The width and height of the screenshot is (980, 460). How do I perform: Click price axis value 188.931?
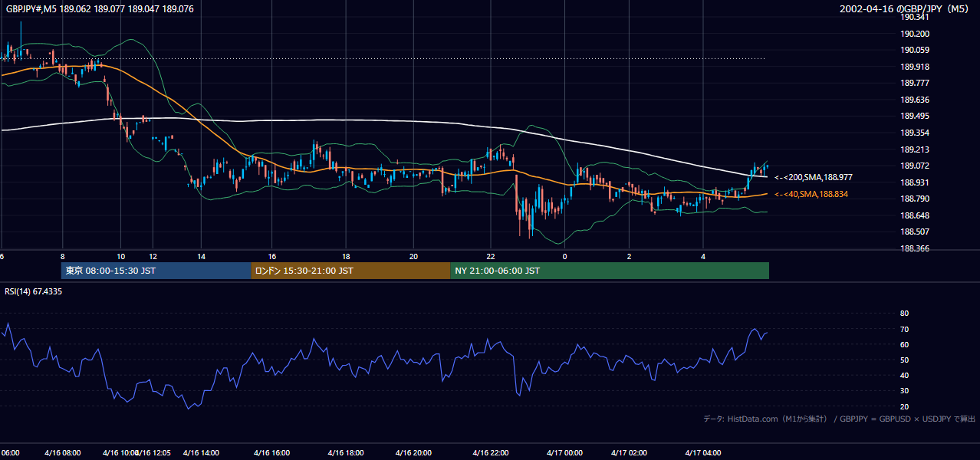915,182
